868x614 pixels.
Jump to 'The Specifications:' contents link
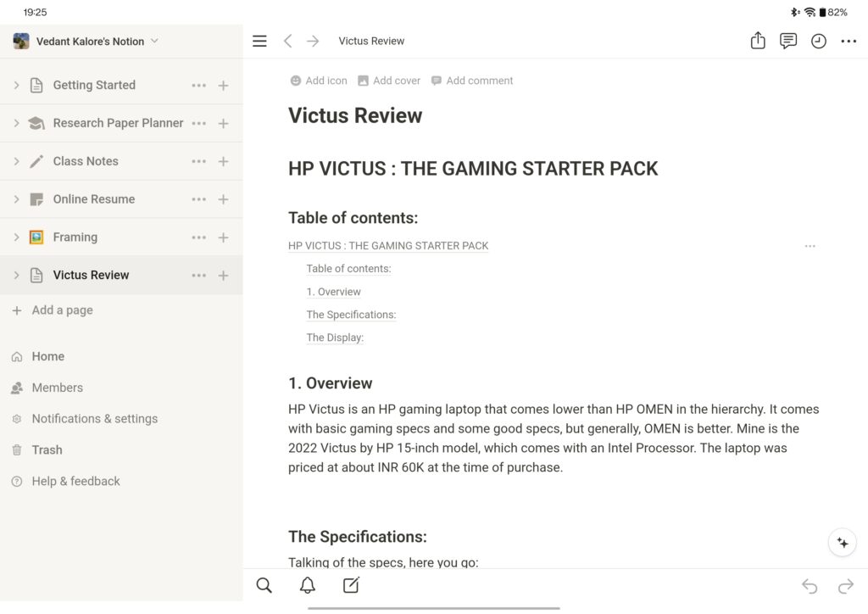point(351,315)
